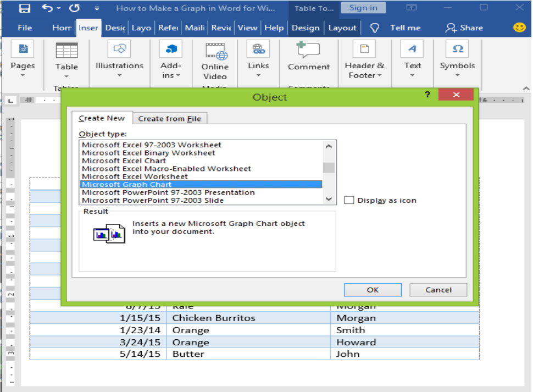Switch to the References ribbon tab
This screenshot has height=392, width=533.
[168, 28]
